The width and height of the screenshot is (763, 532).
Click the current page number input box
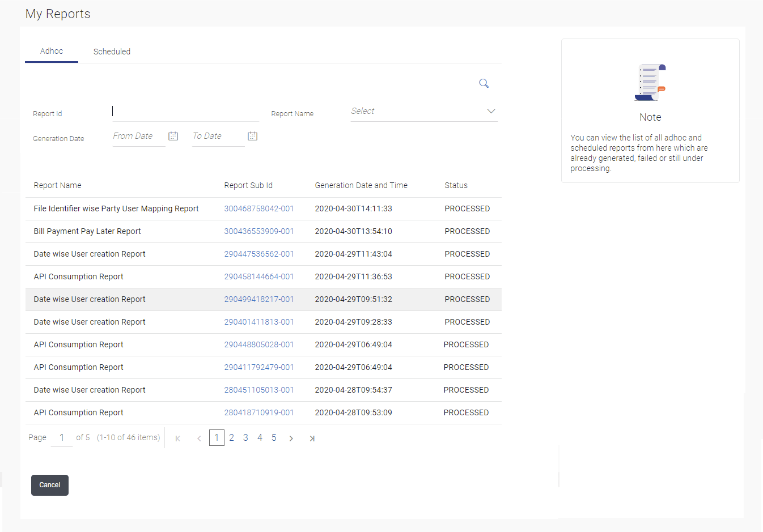click(x=62, y=437)
